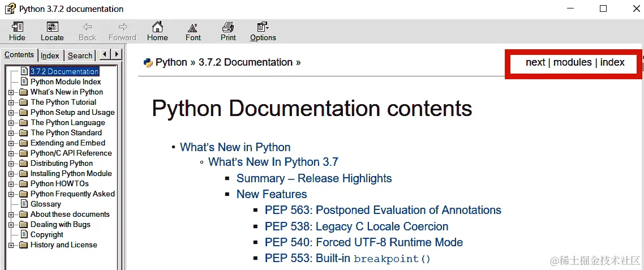
Task: Click folder icon for The Python Tutorial
Action: pyautogui.click(x=23, y=102)
